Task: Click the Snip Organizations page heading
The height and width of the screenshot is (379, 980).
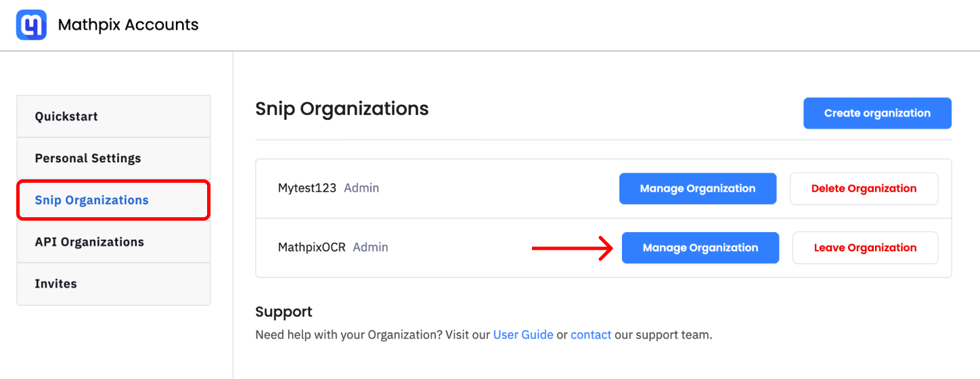Action: click(342, 109)
